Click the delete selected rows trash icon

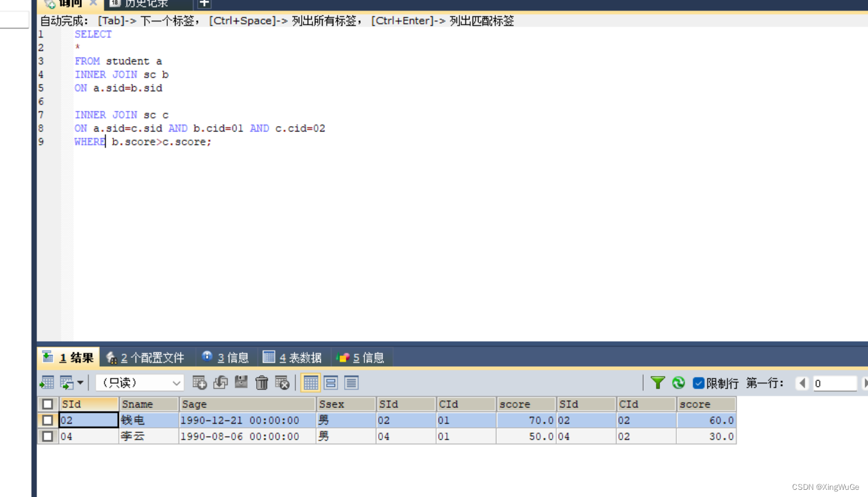point(262,382)
